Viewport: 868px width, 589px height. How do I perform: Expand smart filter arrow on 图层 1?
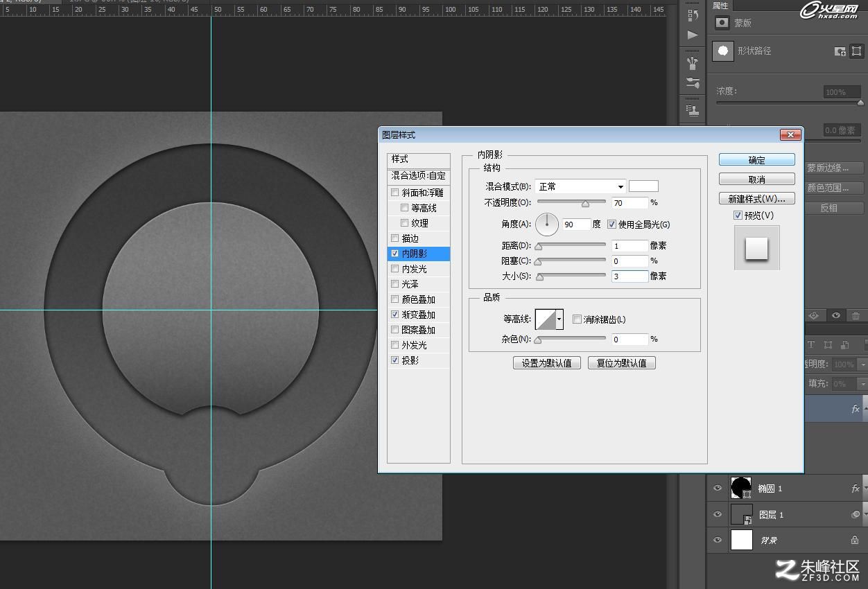point(865,514)
